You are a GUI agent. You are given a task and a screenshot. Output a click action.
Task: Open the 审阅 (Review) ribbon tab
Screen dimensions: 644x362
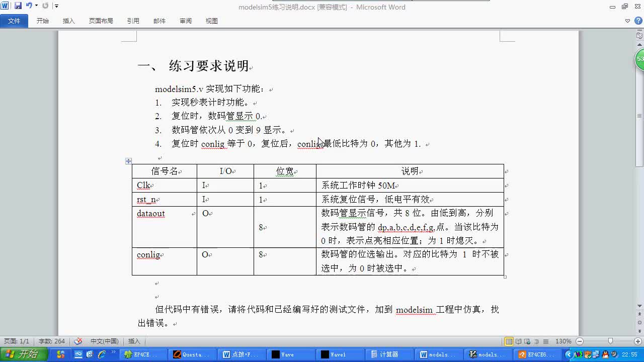(x=186, y=21)
